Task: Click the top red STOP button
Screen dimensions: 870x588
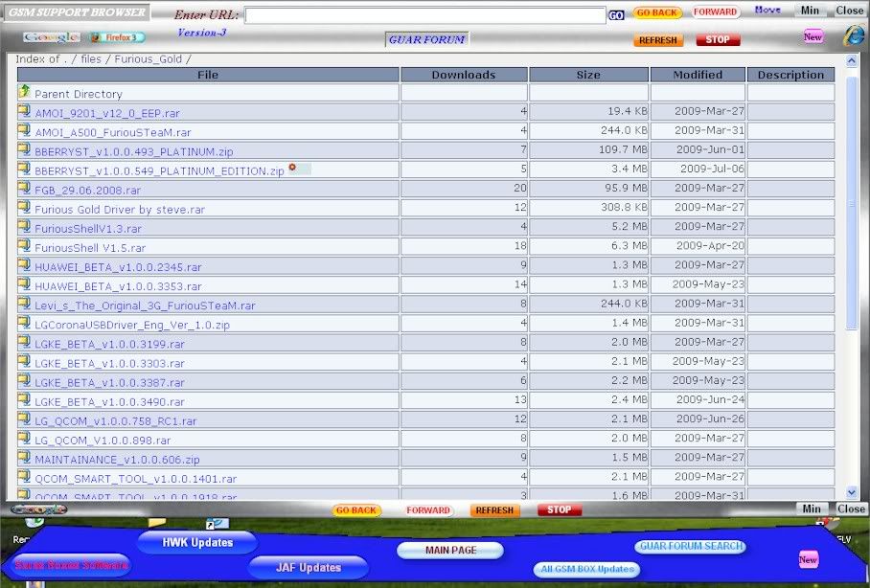Action: (x=718, y=39)
